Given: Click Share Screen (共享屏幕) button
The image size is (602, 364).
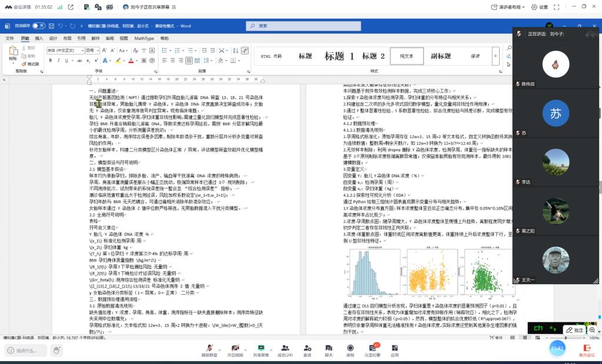Looking at the screenshot, I should 260,350.
